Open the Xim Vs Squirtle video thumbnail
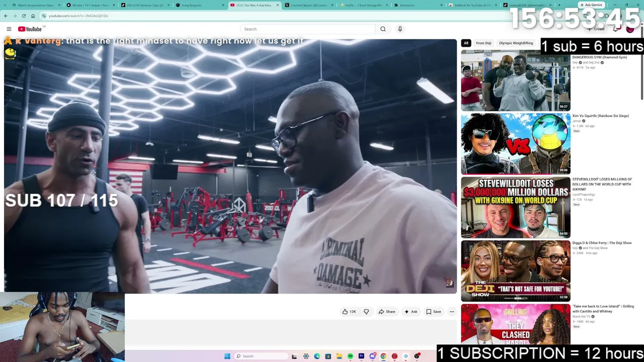The height and width of the screenshot is (362, 644). (x=516, y=144)
